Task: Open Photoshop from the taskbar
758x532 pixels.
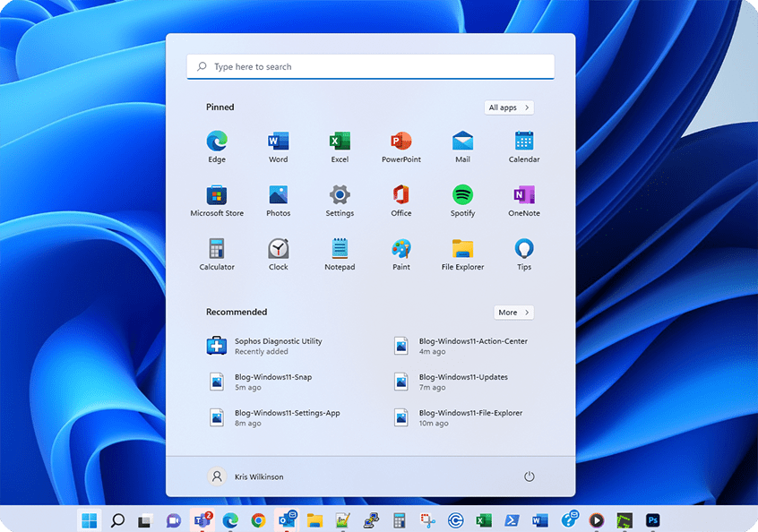Action: click(653, 519)
